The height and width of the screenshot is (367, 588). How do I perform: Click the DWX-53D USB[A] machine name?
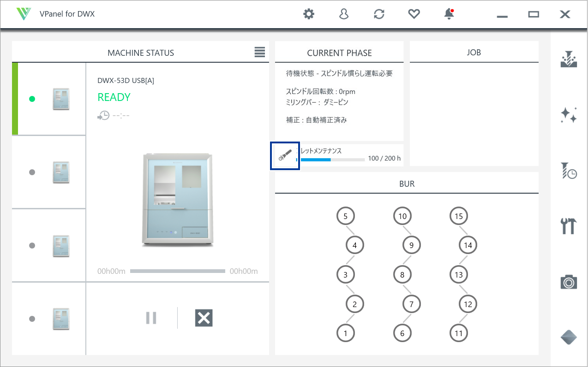[126, 80]
